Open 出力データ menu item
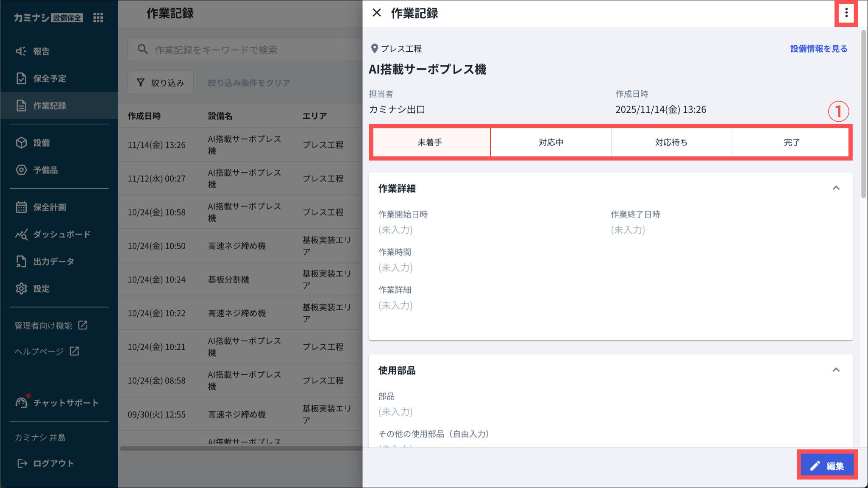Image resolution: width=868 pixels, height=488 pixels. tap(53, 262)
